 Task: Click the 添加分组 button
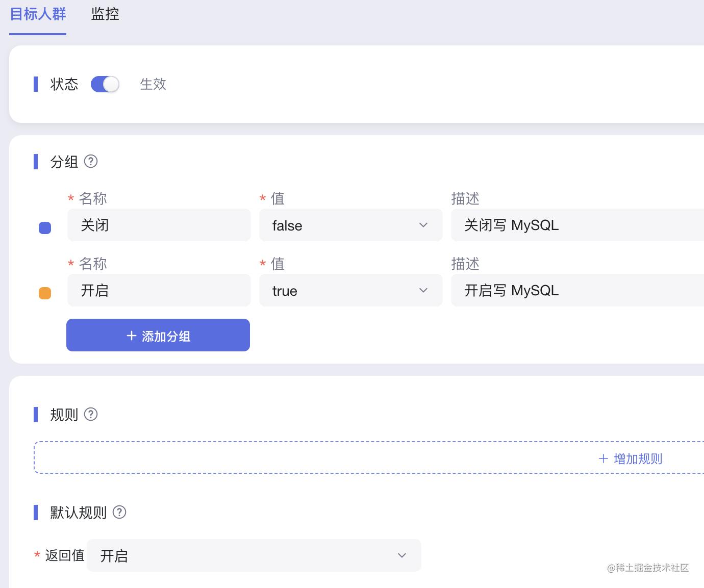click(158, 335)
